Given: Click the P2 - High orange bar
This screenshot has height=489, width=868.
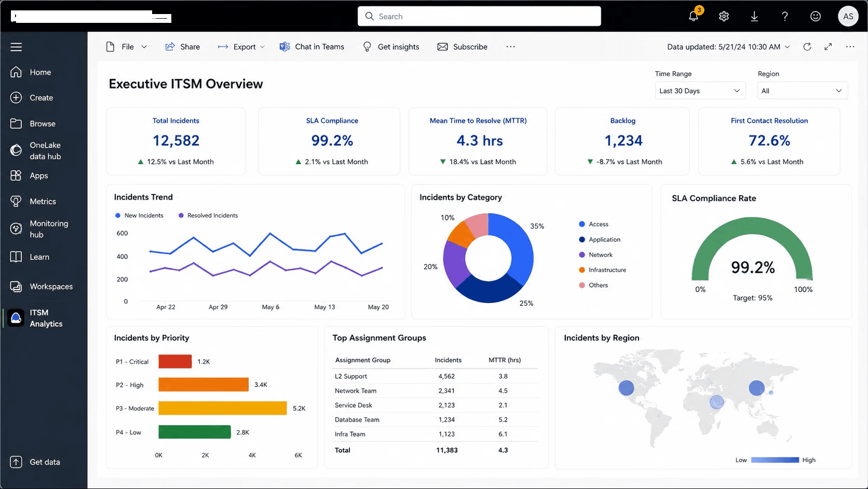Looking at the screenshot, I should [x=204, y=385].
